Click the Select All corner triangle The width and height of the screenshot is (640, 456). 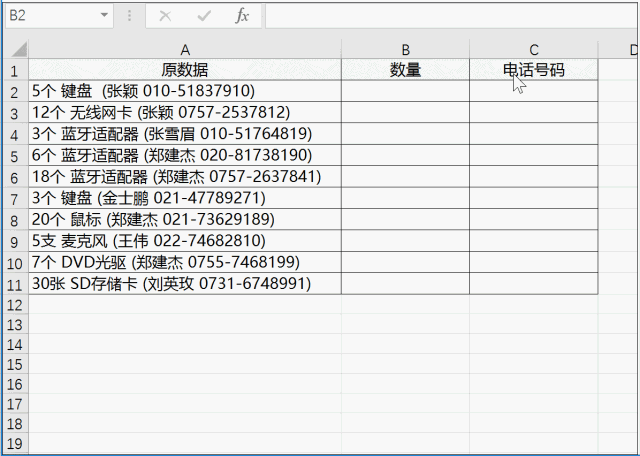coord(19,49)
